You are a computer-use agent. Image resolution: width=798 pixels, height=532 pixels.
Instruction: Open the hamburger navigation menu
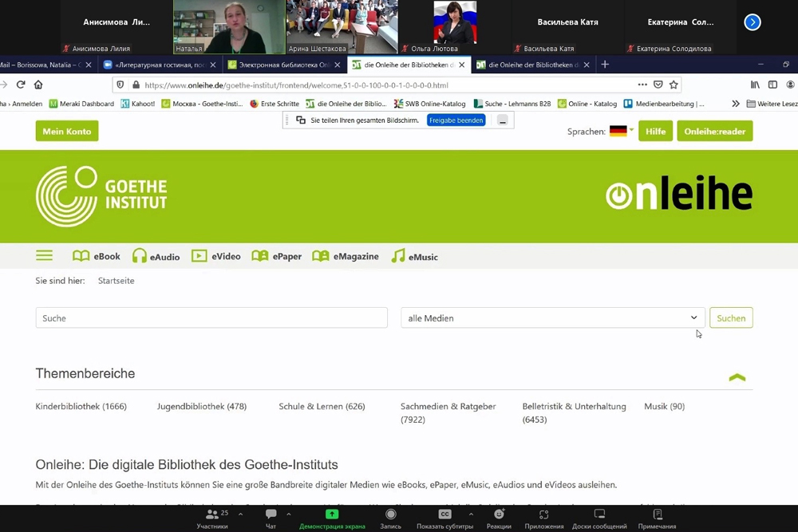pyautogui.click(x=44, y=256)
